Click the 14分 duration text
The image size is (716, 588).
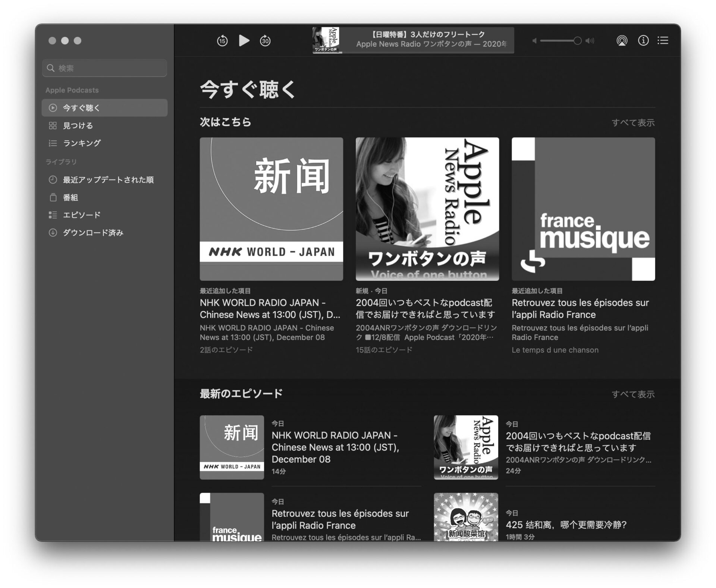[x=279, y=471]
